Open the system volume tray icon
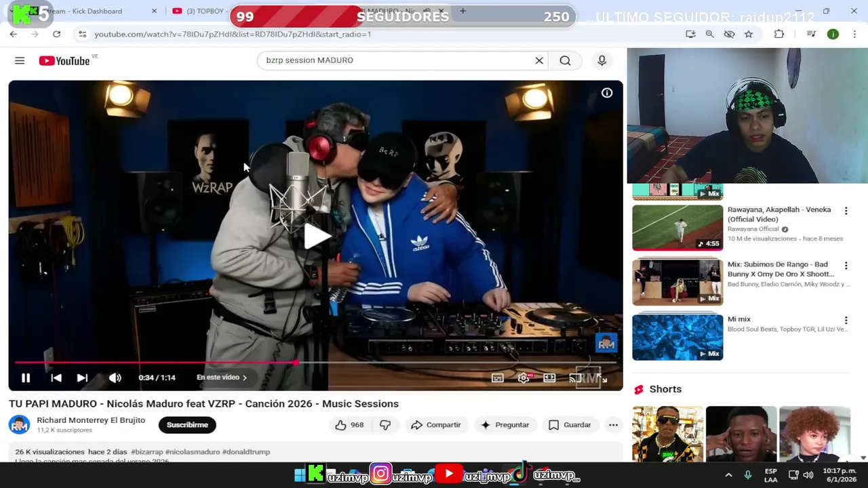 pyautogui.click(x=808, y=475)
